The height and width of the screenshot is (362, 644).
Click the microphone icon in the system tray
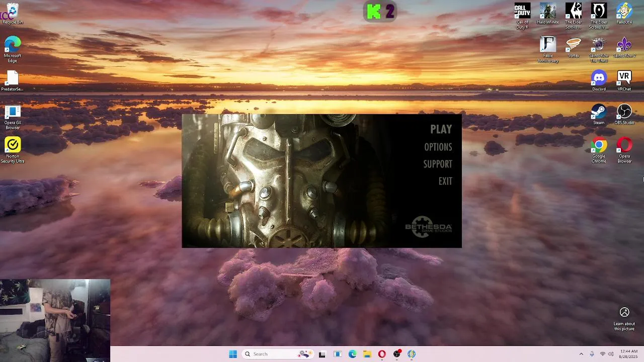pyautogui.click(x=592, y=354)
